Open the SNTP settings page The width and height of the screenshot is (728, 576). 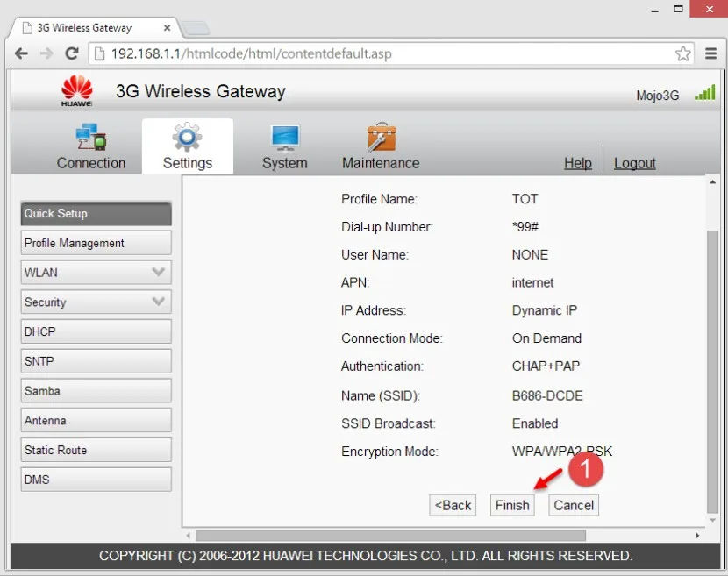tap(96, 361)
